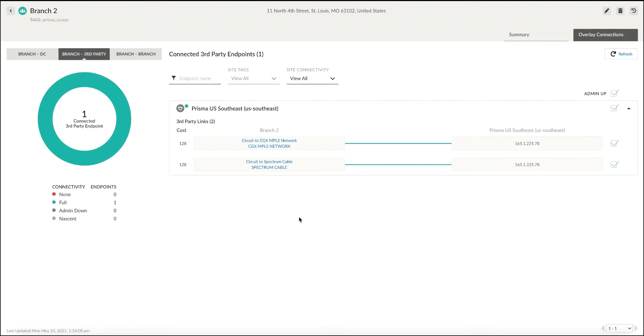644x336 pixels.
Task: Click the teal connectivity donut chart
Action: point(84,80)
